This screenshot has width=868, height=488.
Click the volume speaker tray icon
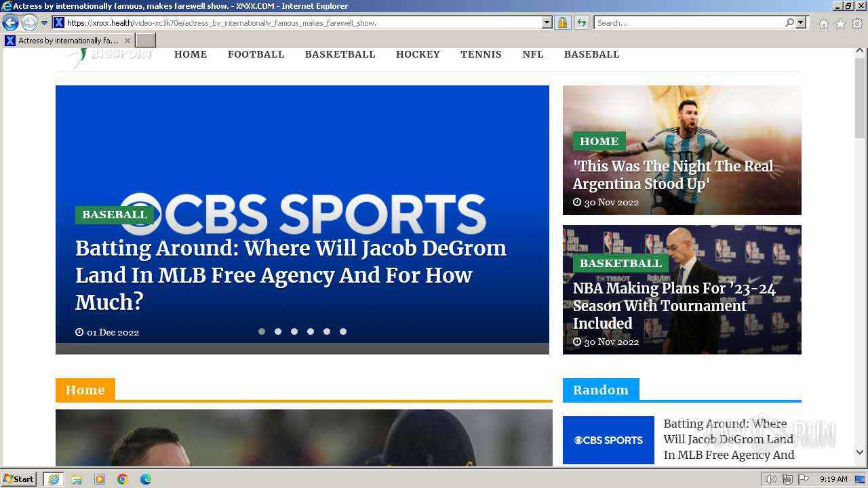pos(770,479)
